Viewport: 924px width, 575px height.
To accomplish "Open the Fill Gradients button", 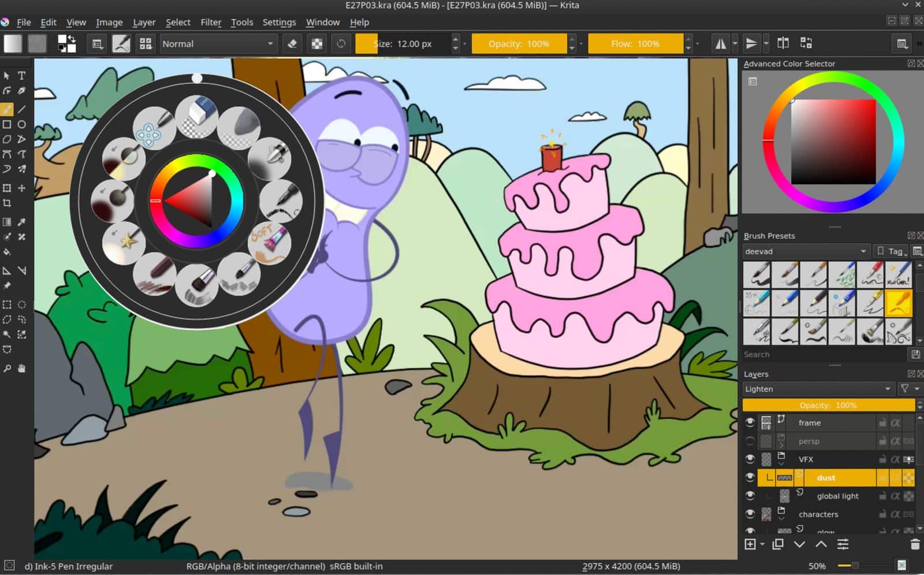I will (x=13, y=44).
